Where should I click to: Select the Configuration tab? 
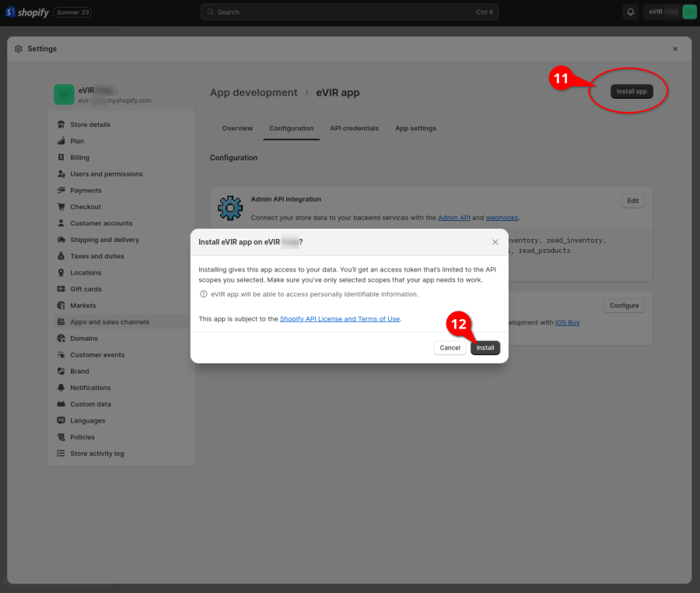tap(292, 128)
